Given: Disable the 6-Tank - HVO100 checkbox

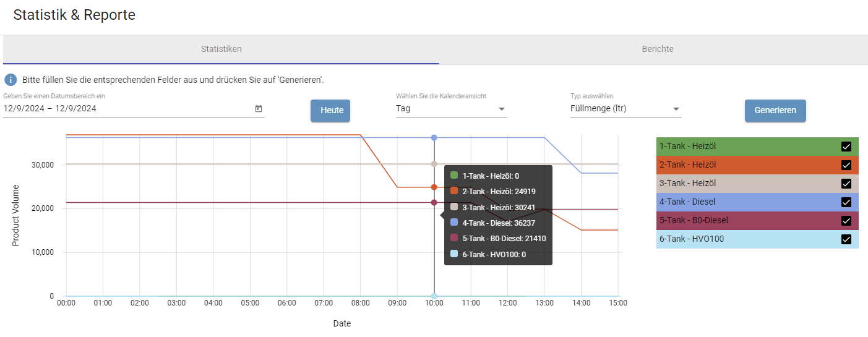Looking at the screenshot, I should point(846,239).
